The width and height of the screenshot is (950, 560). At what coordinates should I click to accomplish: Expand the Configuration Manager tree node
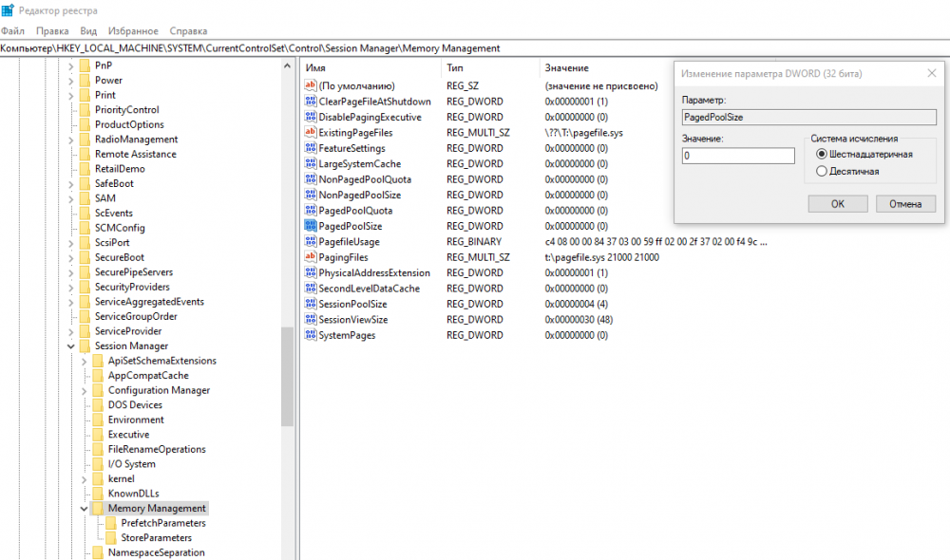click(x=85, y=390)
